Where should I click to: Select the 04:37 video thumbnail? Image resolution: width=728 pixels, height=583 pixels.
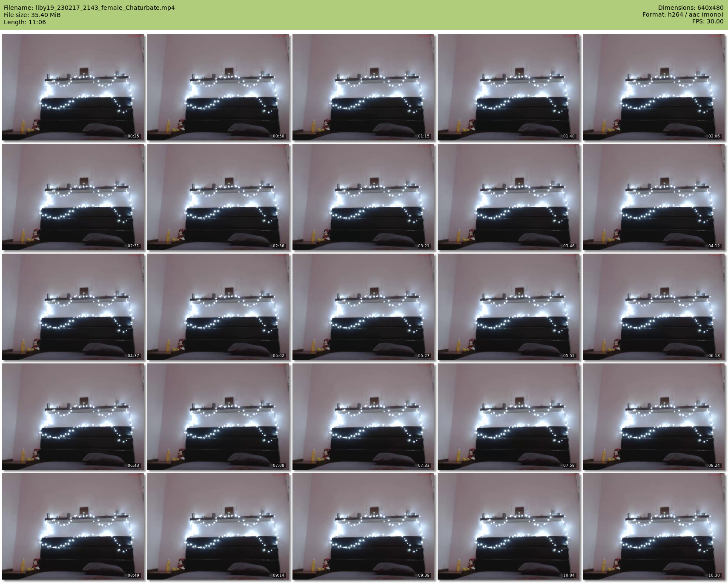(73, 307)
